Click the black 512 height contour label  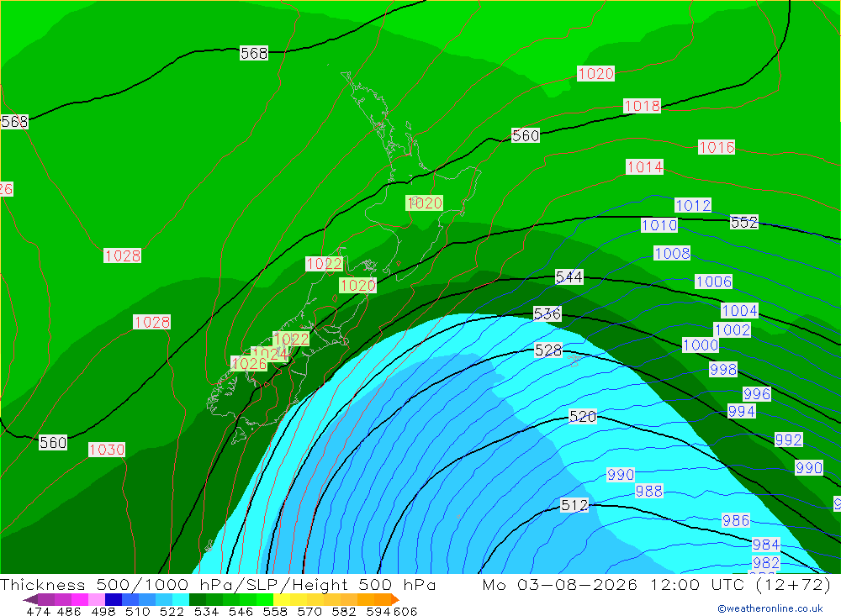pos(574,505)
